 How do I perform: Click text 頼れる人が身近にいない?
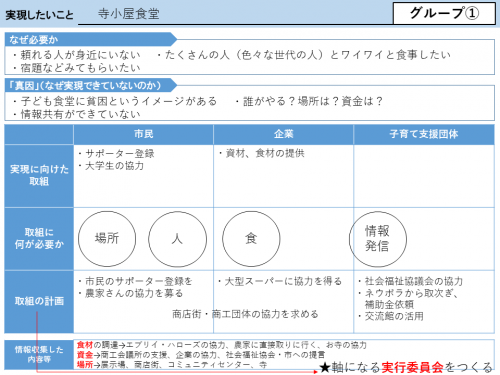[x=80, y=55]
